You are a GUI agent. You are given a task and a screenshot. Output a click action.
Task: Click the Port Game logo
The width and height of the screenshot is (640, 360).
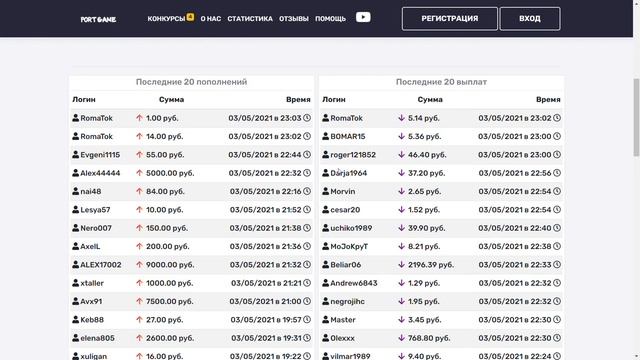point(98,19)
